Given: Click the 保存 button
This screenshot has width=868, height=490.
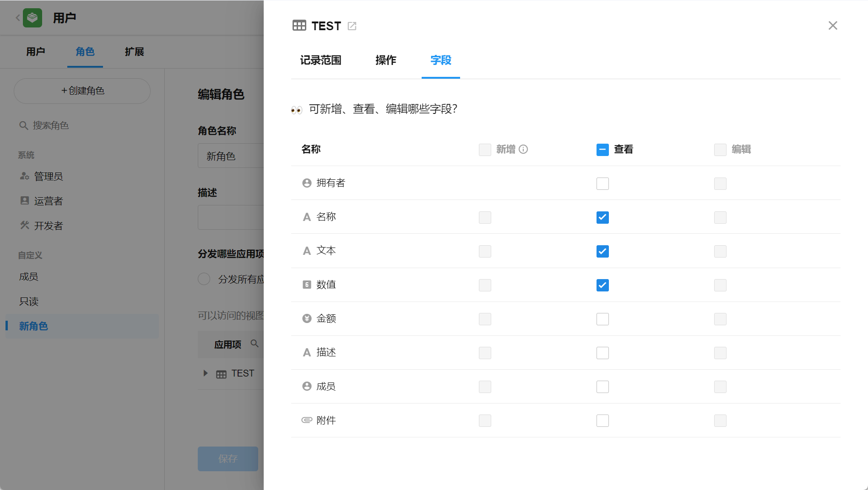Looking at the screenshot, I should [x=228, y=458].
